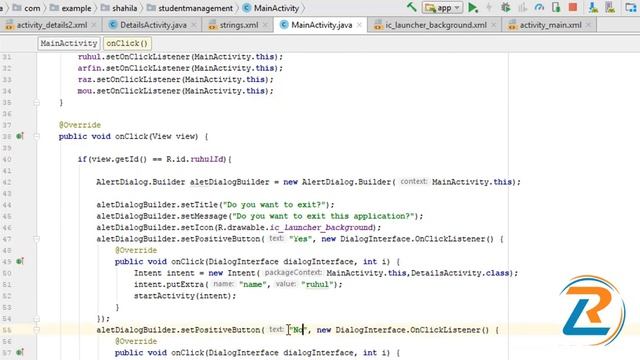
Task: Click the example breadcrumb folder
Action: coord(71,8)
